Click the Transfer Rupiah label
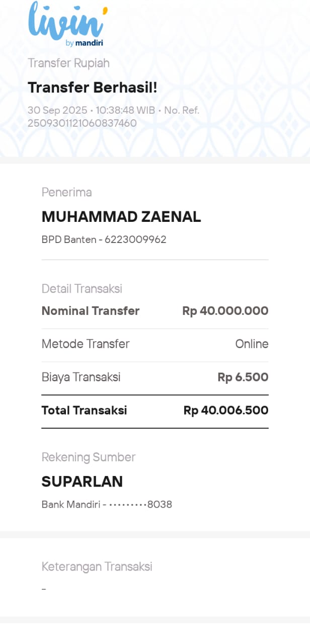The height and width of the screenshot is (644, 310). click(68, 63)
